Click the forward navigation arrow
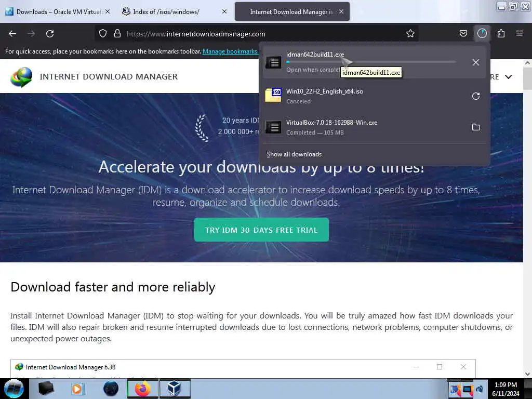This screenshot has width=532, height=399. coord(31,34)
